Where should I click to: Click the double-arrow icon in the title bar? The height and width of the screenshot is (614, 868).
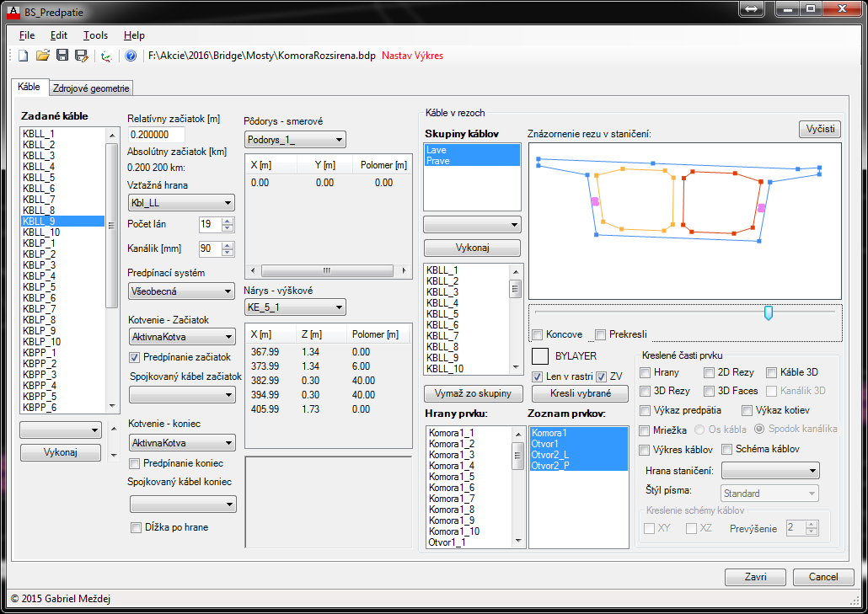click(751, 9)
